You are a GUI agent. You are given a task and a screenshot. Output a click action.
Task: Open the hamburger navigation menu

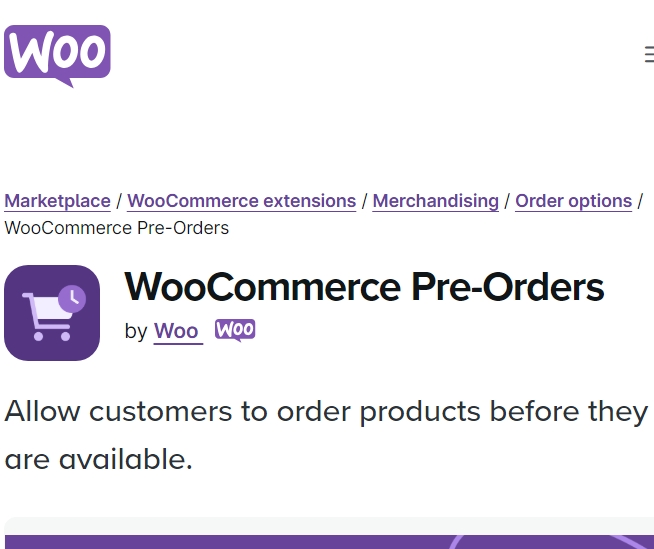click(649, 55)
